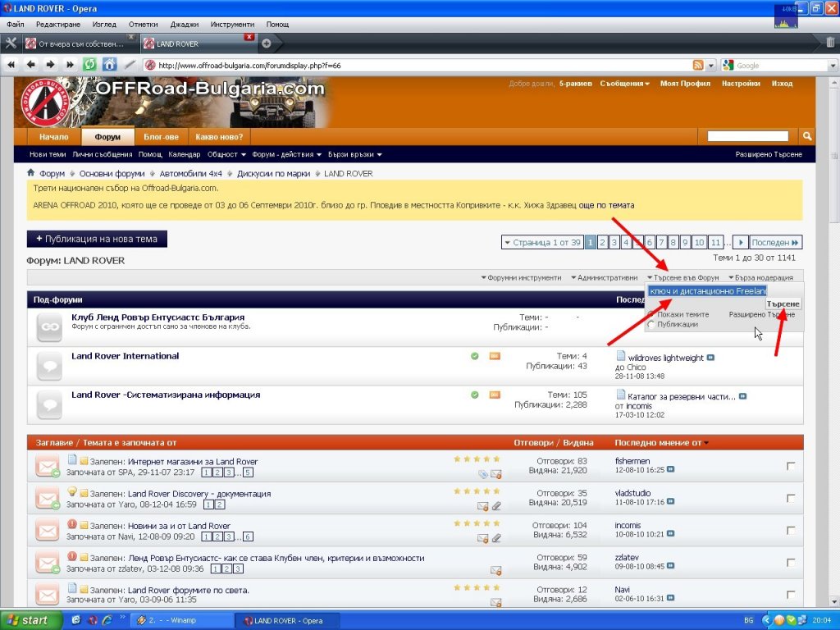
Task: Click Публикация на нова тема button
Action: click(97, 239)
